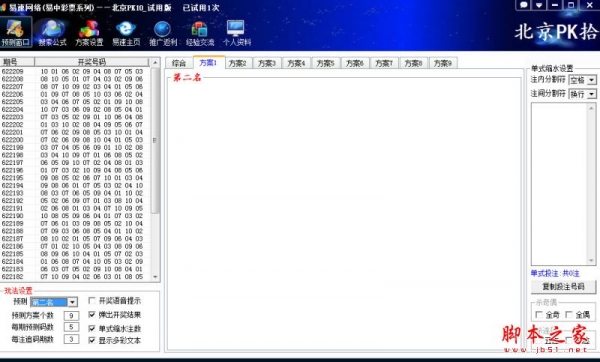The image size is (600, 362).
Task: Select draw row 622205
Action: (x=75, y=102)
